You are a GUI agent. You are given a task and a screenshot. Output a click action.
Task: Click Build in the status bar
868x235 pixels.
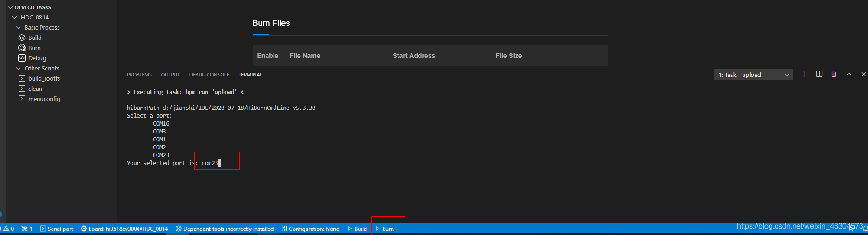coord(357,229)
